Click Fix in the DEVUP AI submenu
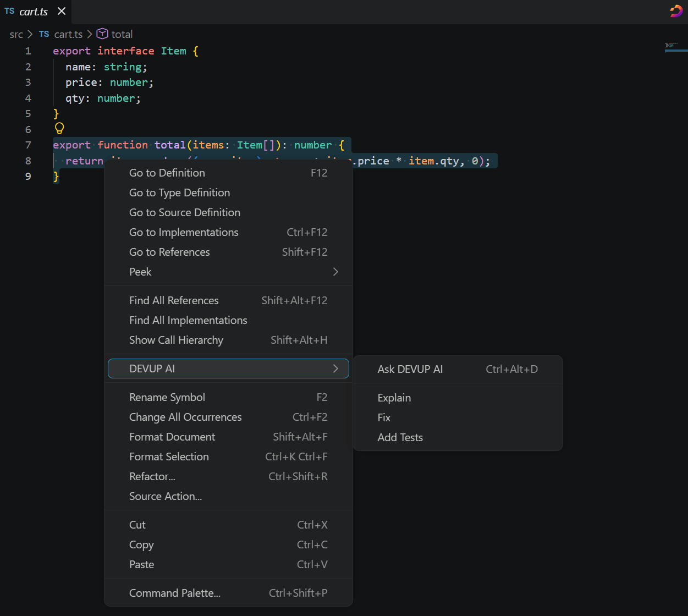This screenshot has width=688, height=616. pos(458,417)
